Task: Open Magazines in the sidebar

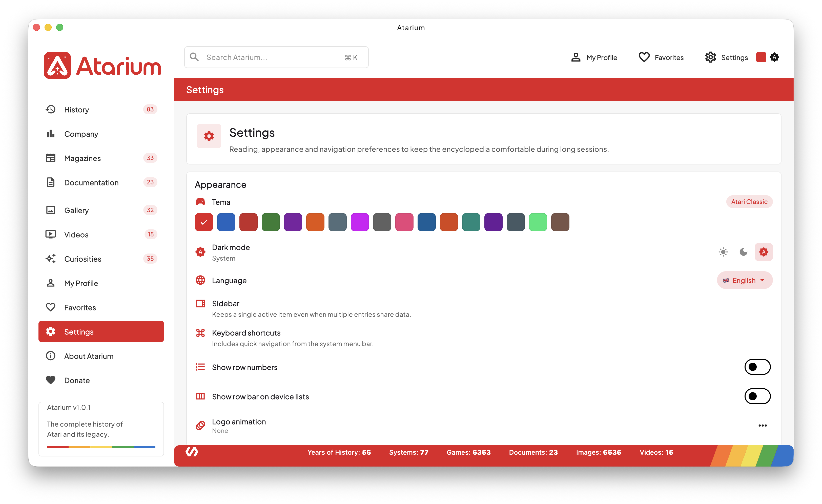Action: pyautogui.click(x=101, y=158)
